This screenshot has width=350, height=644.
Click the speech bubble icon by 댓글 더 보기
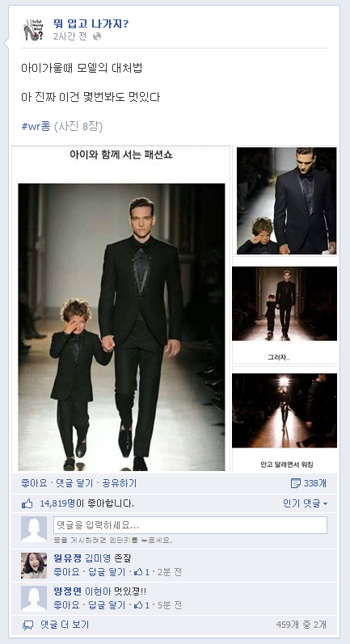[x=28, y=625]
